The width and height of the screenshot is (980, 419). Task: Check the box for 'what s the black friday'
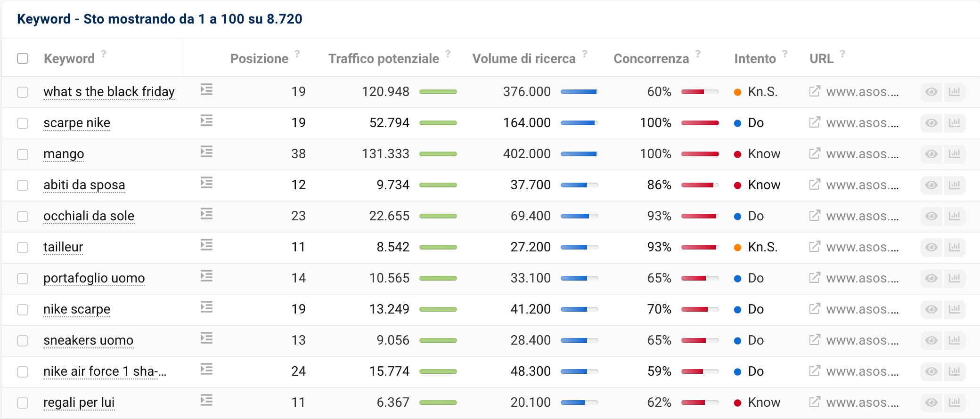click(x=23, y=92)
